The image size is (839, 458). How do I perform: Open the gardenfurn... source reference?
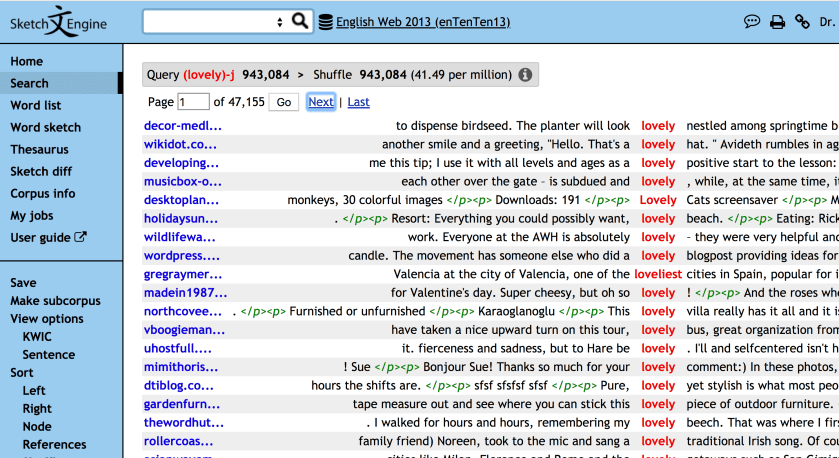coord(181,404)
